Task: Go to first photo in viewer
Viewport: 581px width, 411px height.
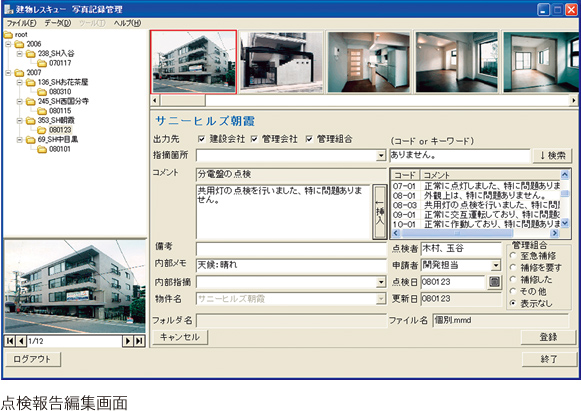Action: click(x=10, y=341)
